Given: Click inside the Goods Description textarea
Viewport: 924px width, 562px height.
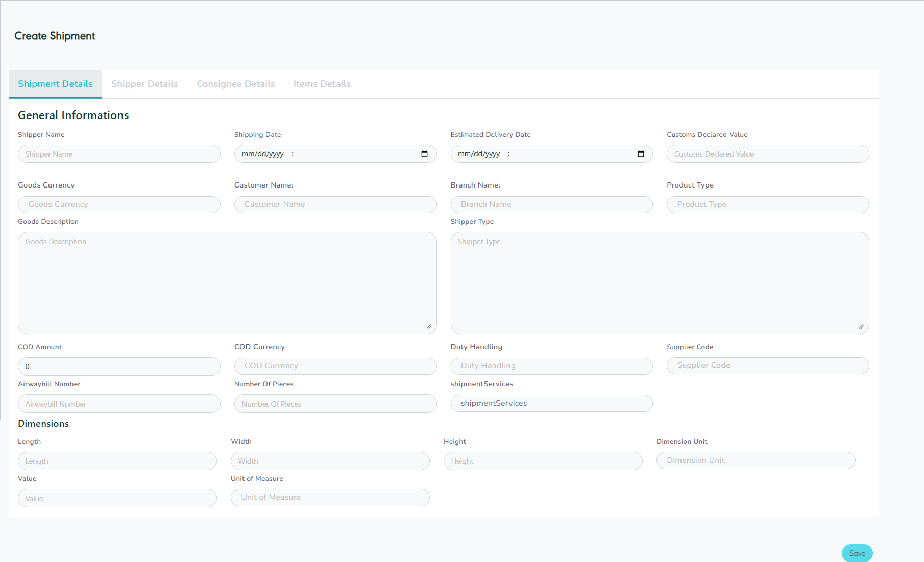Looking at the screenshot, I should [227, 283].
